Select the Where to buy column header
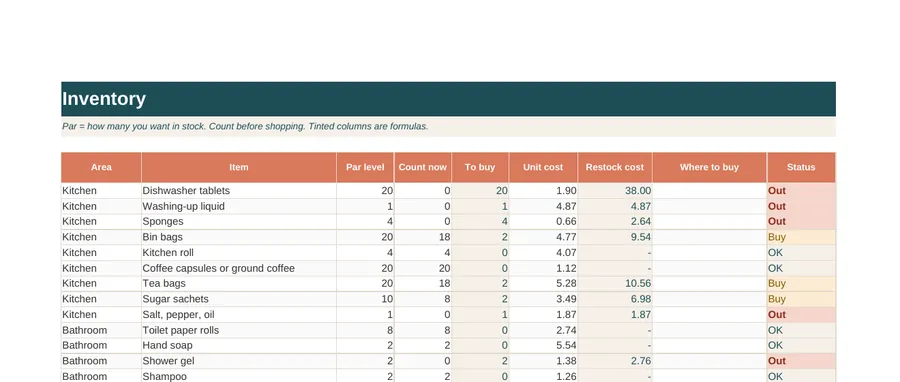The height and width of the screenshot is (382, 900). tap(709, 167)
